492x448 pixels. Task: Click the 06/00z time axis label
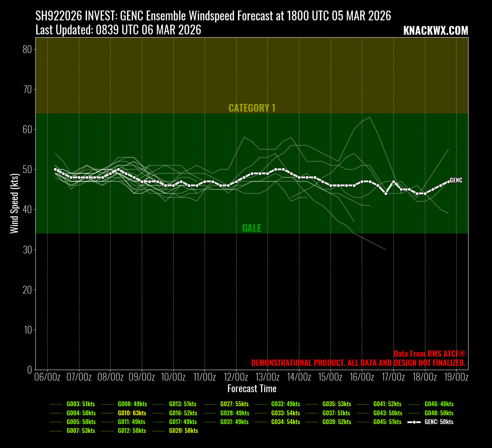[x=47, y=377]
